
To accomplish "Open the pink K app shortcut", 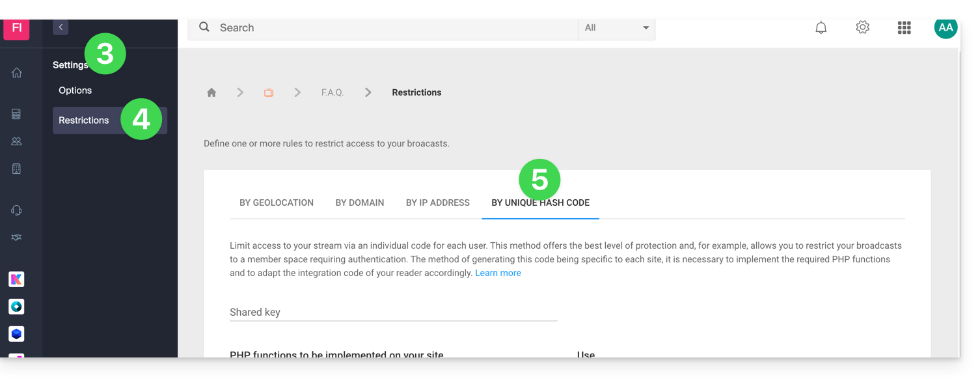I will [x=17, y=279].
